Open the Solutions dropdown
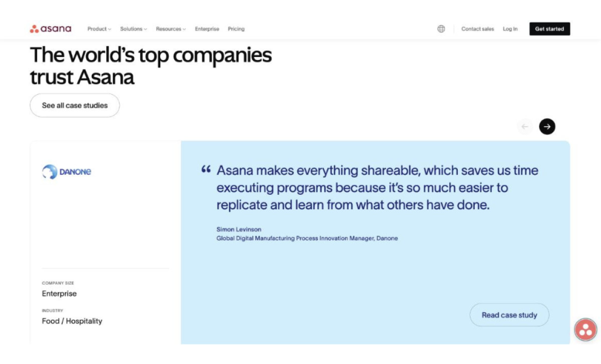Viewport: 601px width, 364px height. click(133, 29)
